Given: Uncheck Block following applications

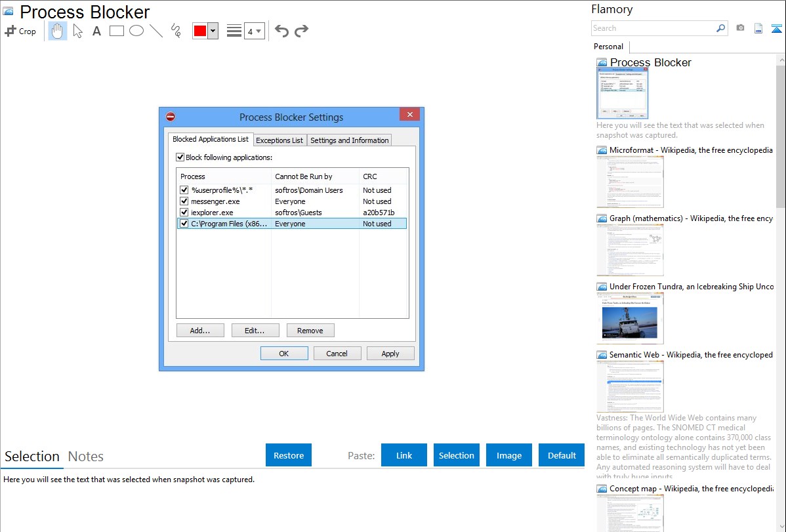Looking at the screenshot, I should click(180, 157).
